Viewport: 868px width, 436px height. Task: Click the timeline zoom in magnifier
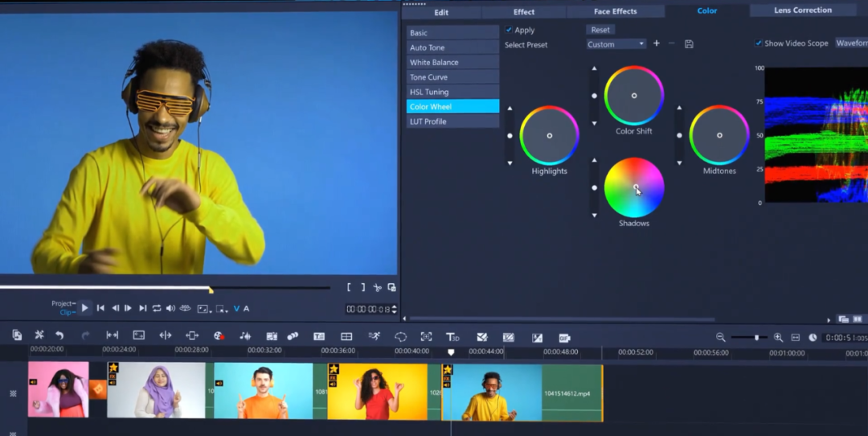(x=778, y=337)
